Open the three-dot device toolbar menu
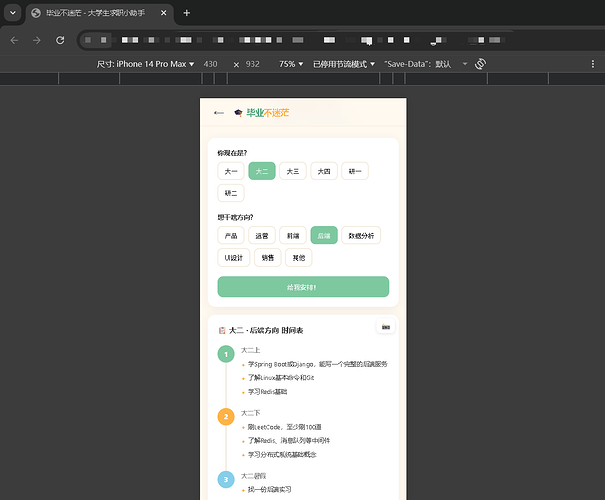Viewport: 605px width, 500px height. (592, 63)
